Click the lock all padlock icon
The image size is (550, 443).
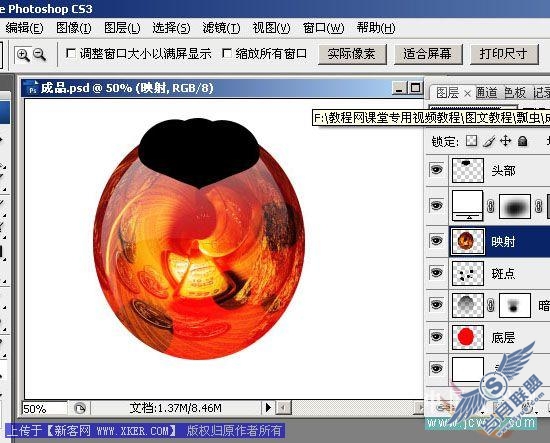coord(523,141)
